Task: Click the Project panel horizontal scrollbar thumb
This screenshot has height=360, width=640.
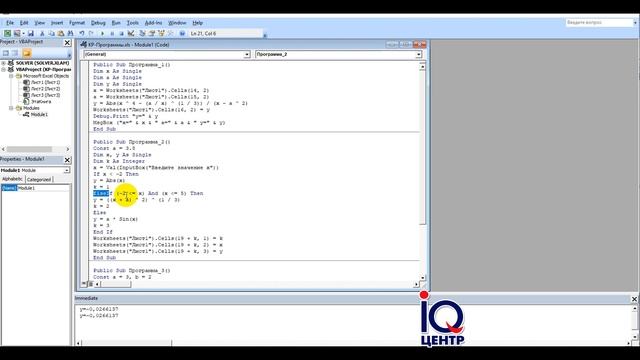Action: [29, 149]
